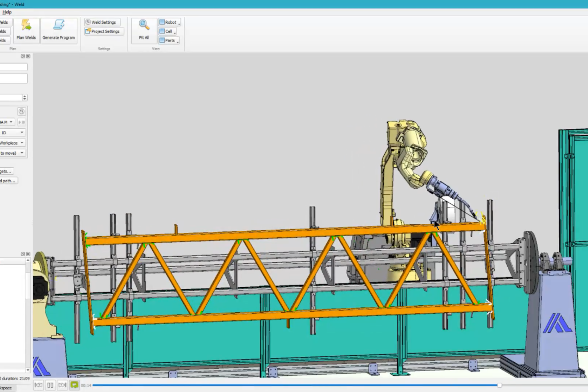The image size is (588, 392).
Task: Open Project Settings
Action: [x=104, y=31]
